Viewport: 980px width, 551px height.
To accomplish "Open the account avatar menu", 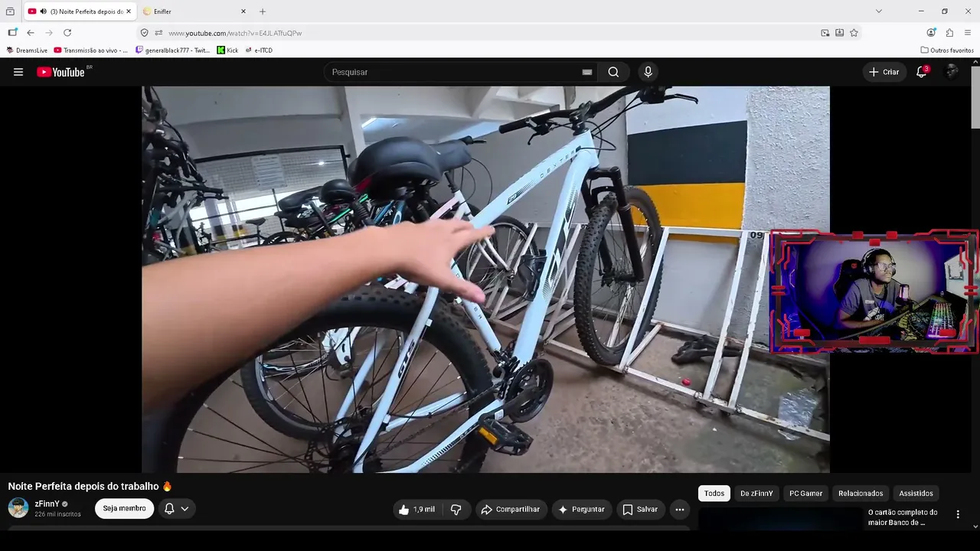I will (x=951, y=72).
